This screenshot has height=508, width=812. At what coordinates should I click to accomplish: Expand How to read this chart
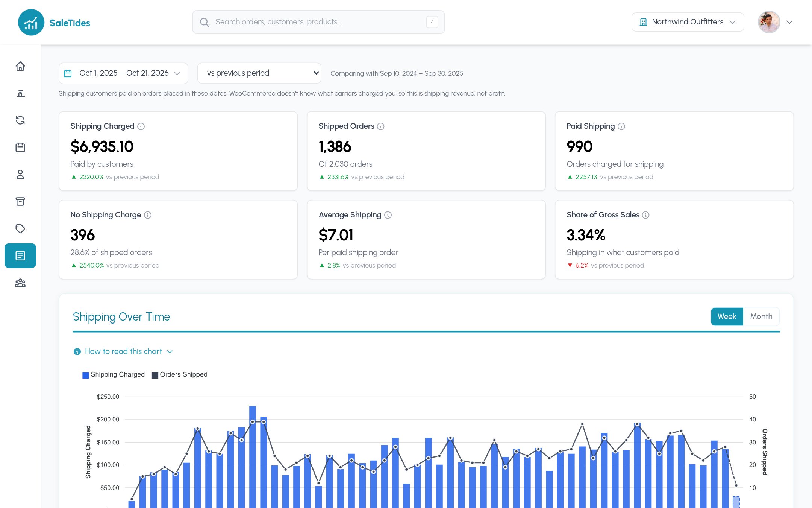click(123, 351)
